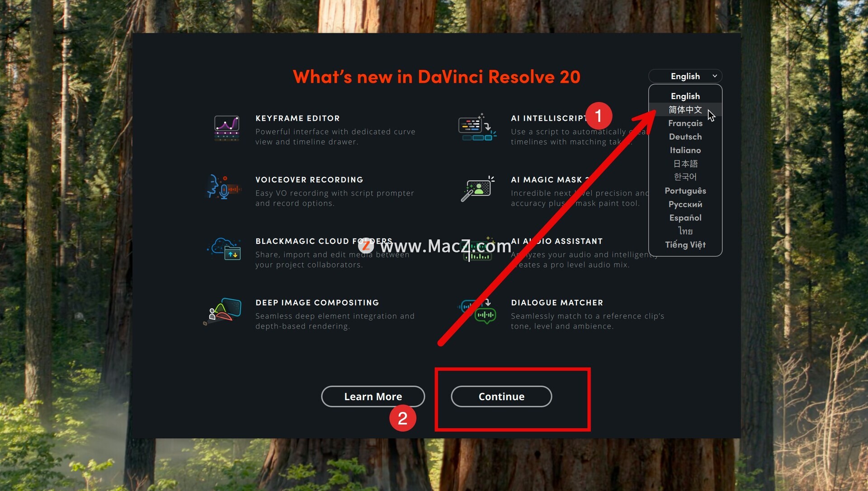Click the What's new in DaVinci Resolve 20 title
Screen dimensions: 868x491
tap(437, 77)
